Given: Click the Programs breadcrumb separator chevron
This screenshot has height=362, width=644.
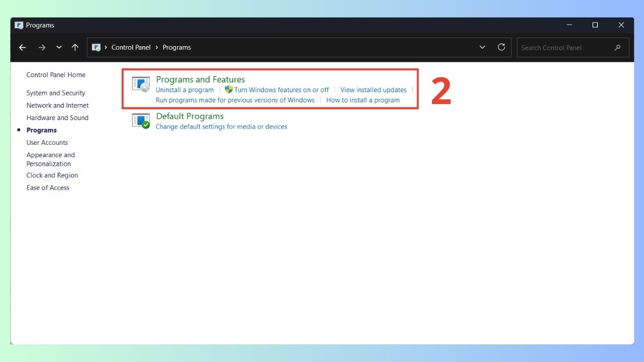Looking at the screenshot, I should 156,47.
